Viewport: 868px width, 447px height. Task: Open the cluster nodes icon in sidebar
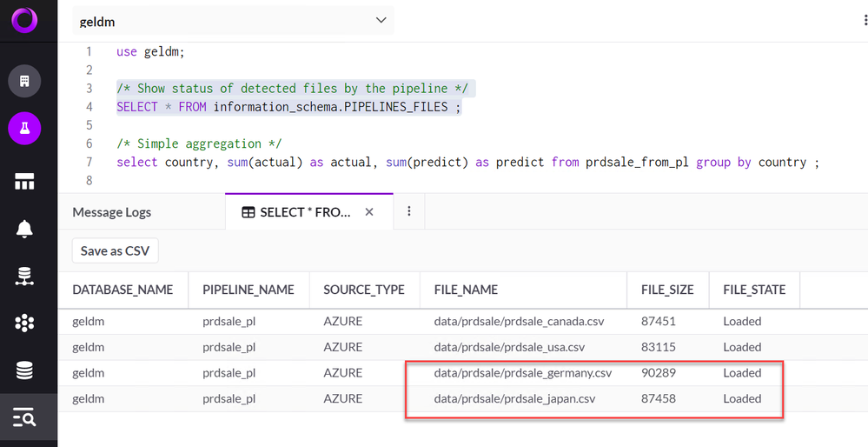(24, 324)
